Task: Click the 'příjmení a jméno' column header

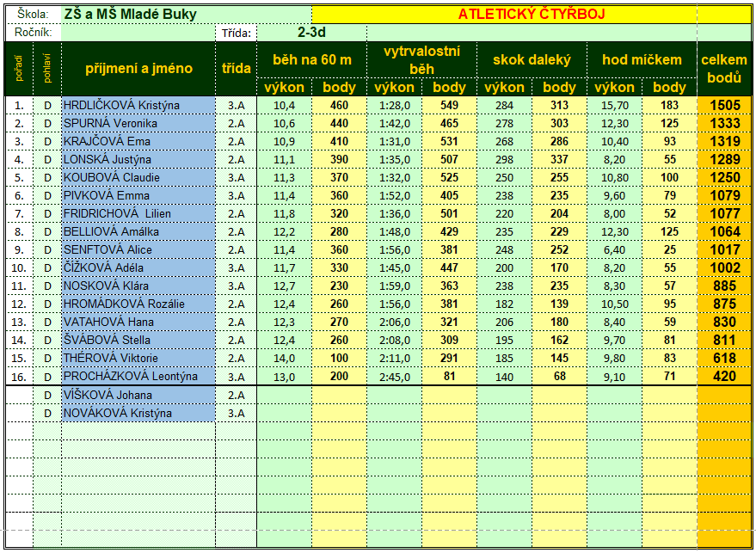Action: pos(138,69)
